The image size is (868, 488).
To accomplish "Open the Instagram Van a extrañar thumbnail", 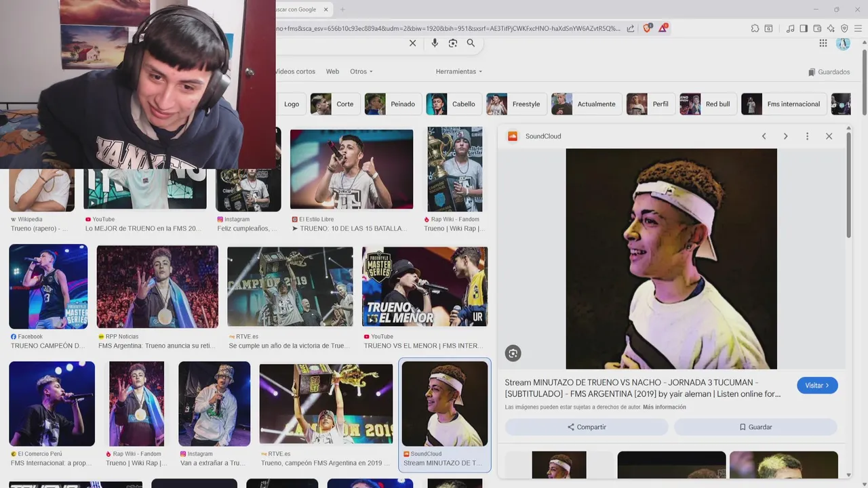I will click(x=214, y=404).
